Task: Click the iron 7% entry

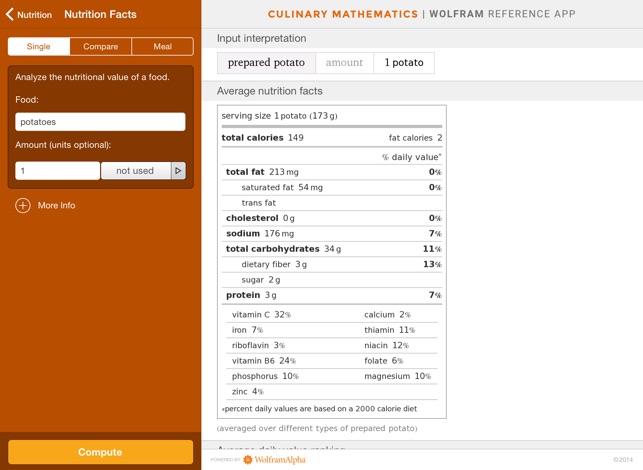Action: click(247, 330)
